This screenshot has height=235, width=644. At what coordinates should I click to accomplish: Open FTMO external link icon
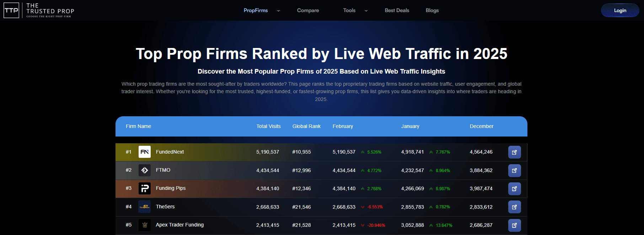point(514,171)
